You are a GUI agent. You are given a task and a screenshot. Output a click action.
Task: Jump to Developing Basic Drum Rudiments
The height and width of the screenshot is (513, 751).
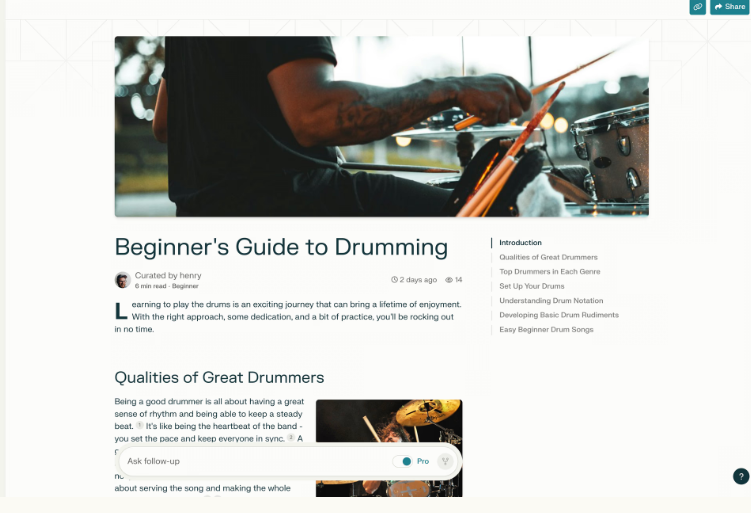(x=559, y=315)
